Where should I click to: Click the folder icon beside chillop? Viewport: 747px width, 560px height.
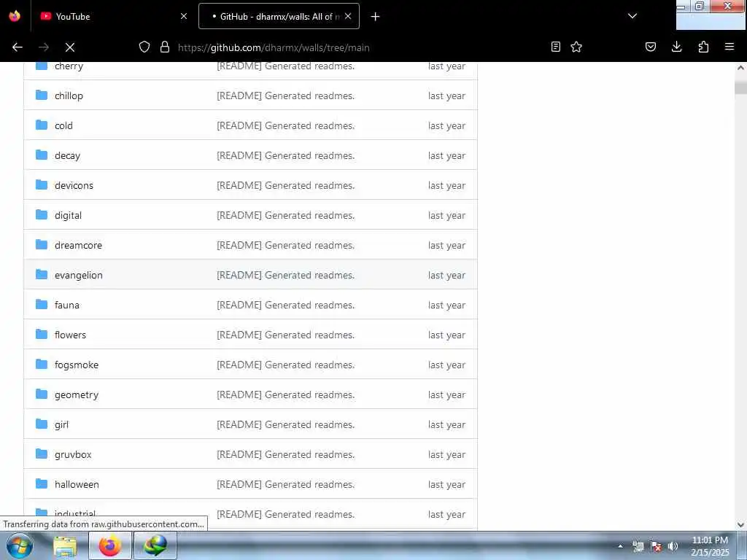coord(42,96)
